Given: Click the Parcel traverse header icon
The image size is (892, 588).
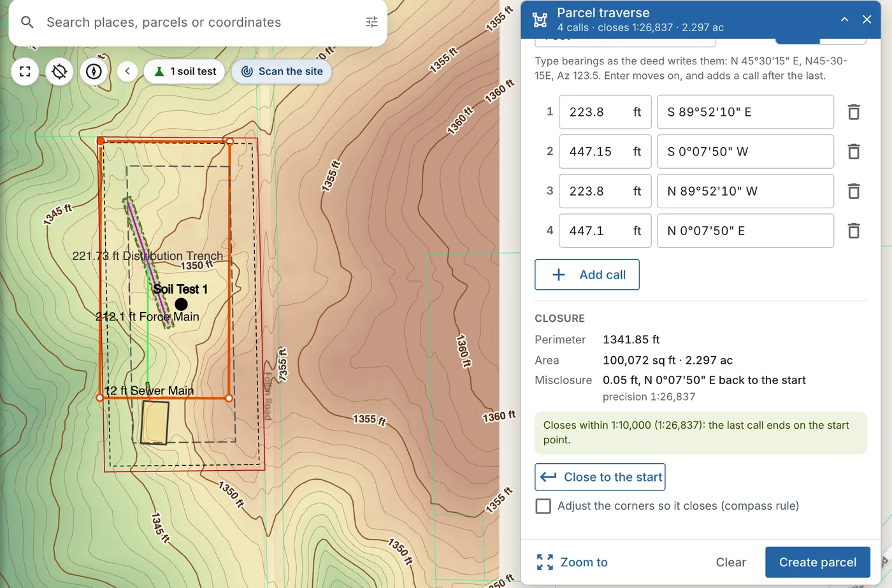Looking at the screenshot, I should pos(540,20).
